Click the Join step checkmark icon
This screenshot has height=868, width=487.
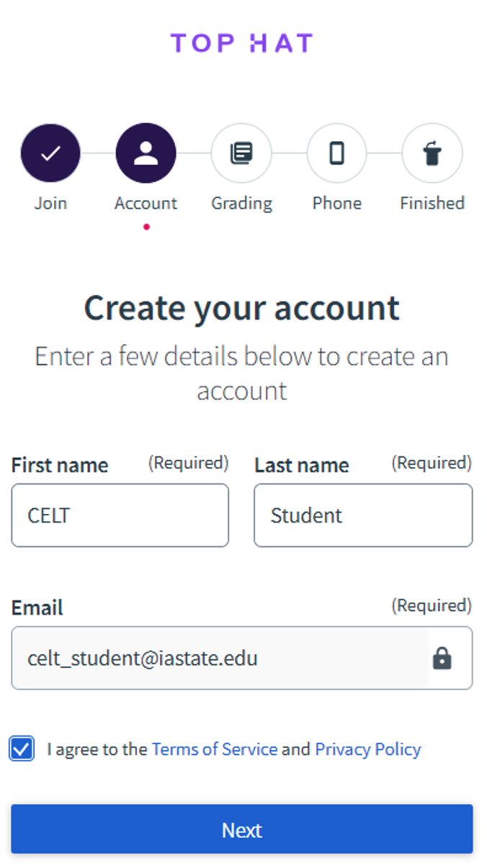(x=50, y=152)
